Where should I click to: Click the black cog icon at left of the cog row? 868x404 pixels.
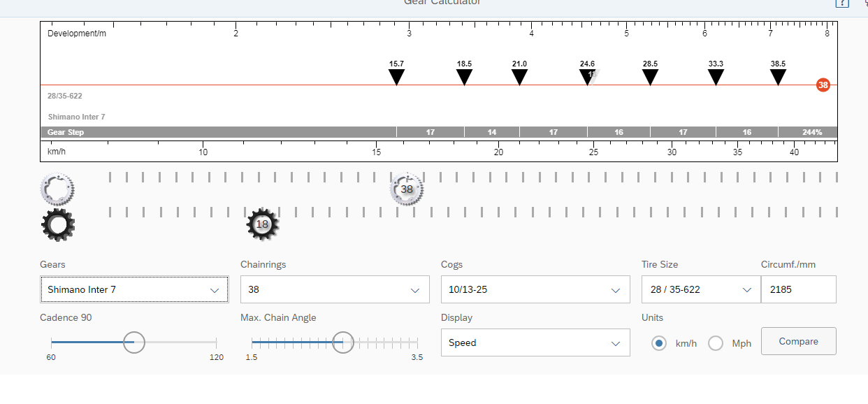(57, 224)
